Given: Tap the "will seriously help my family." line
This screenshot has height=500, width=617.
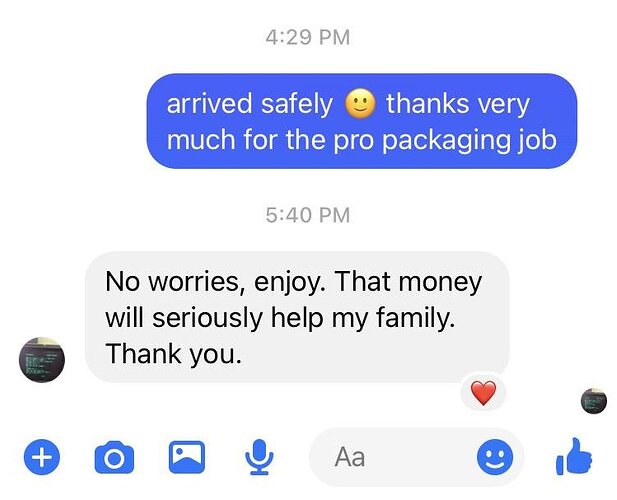Looking at the screenshot, I should [280, 318].
